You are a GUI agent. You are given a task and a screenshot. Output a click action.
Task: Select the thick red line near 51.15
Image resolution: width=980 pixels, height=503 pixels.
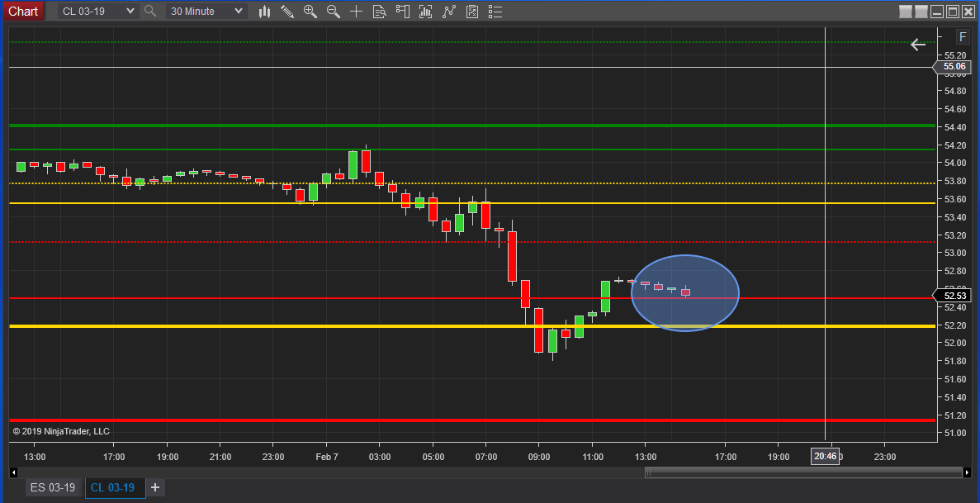tap(472, 420)
